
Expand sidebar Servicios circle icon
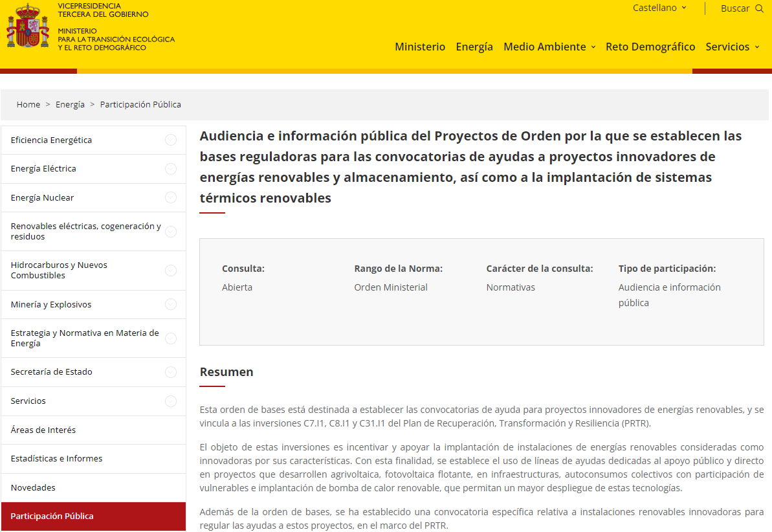(x=171, y=401)
